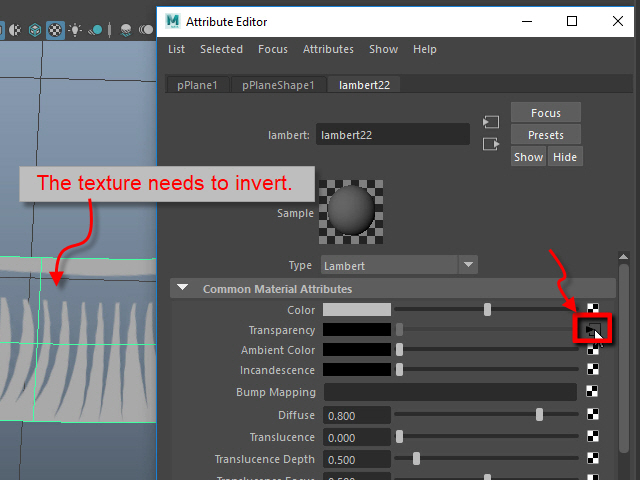Toggle textured display in viewport toolbar
The height and width of the screenshot is (480, 640).
[x=55, y=31]
